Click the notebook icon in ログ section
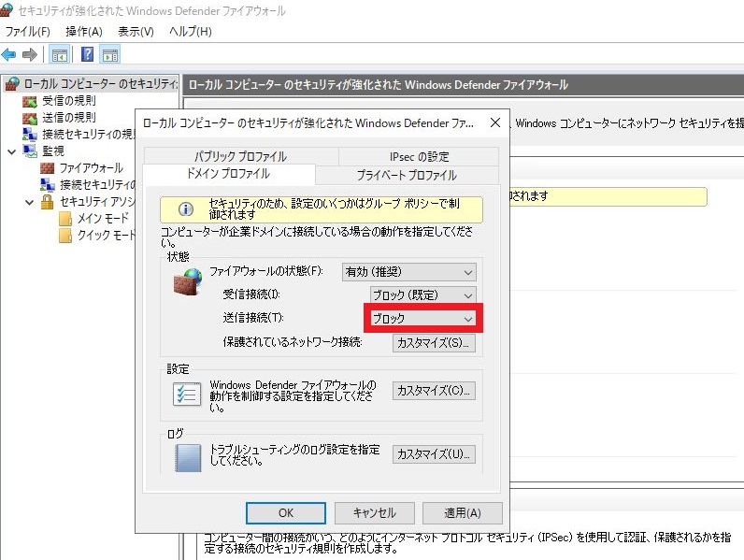This screenshot has height=560, width=744. coord(188,457)
